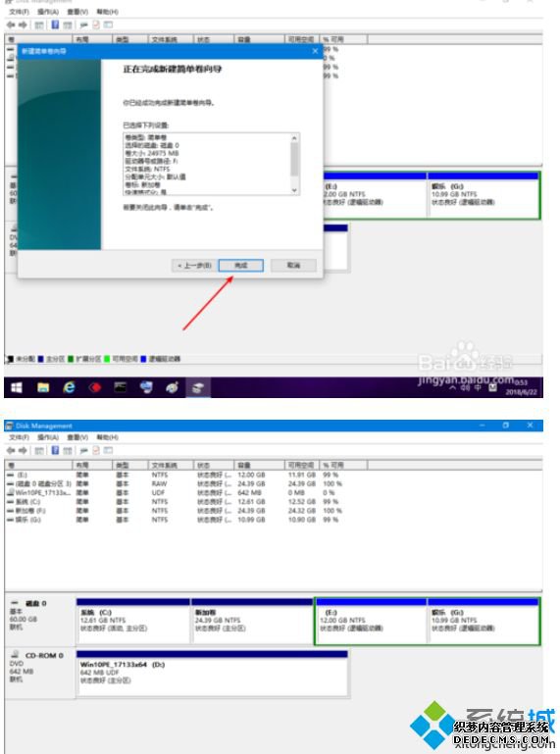Image resolution: width=560 pixels, height=754 pixels.
Task: Open the command prompt icon on taskbar
Action: click(x=121, y=387)
